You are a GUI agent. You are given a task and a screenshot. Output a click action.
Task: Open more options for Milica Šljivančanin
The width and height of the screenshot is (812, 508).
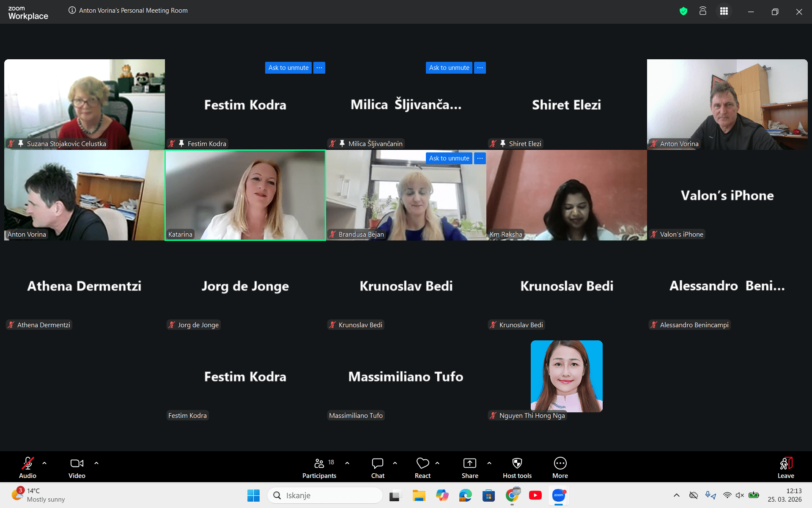(480, 68)
